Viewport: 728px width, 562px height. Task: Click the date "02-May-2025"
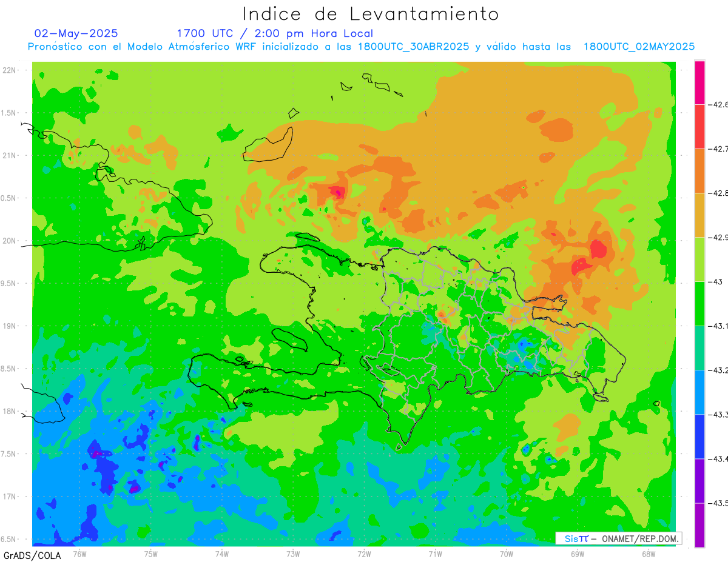tap(76, 33)
